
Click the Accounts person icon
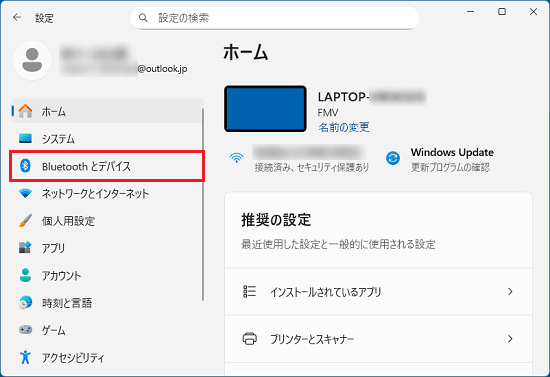[25, 275]
